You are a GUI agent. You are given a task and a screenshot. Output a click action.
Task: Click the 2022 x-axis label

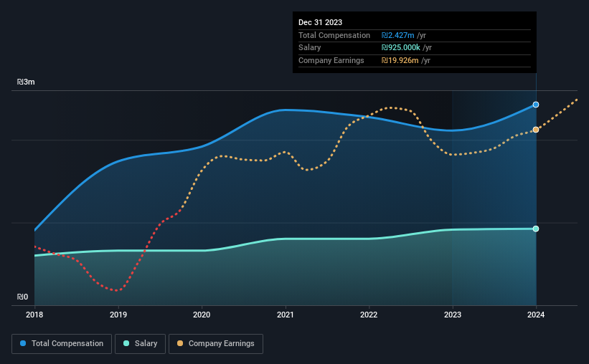[x=369, y=315]
